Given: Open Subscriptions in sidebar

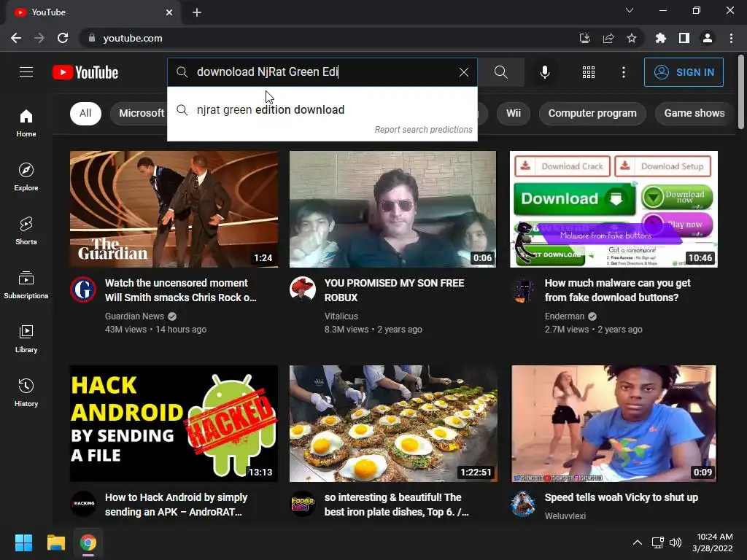Looking at the screenshot, I should point(26,284).
